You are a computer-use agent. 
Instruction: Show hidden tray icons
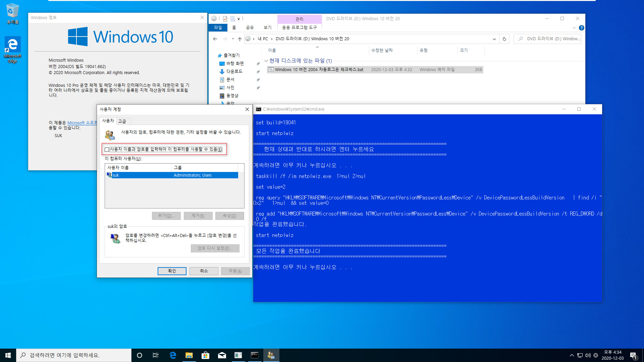coord(572,355)
